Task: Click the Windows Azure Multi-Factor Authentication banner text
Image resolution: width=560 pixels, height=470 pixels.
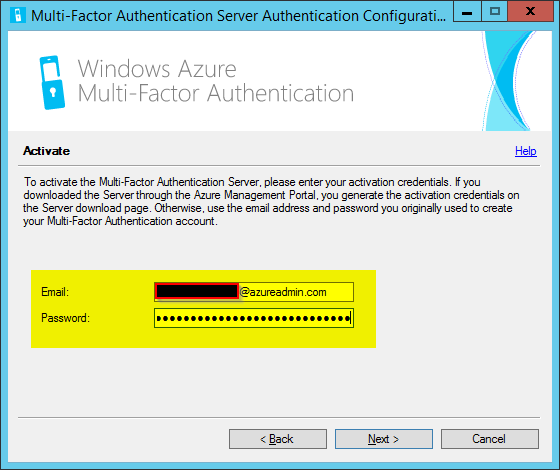Action: [216, 81]
